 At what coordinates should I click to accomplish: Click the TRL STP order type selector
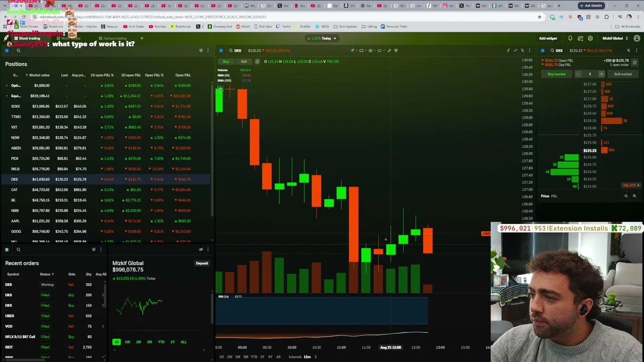coord(631,186)
